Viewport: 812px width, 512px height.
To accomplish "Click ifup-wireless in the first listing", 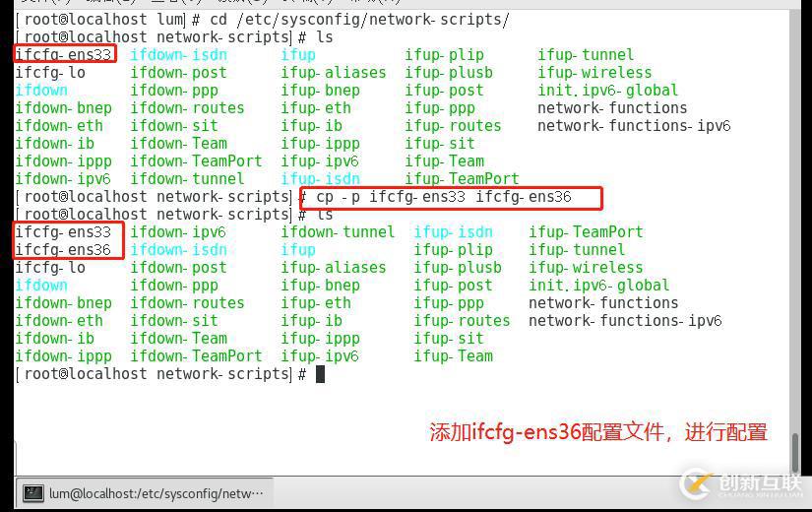I will [x=594, y=73].
